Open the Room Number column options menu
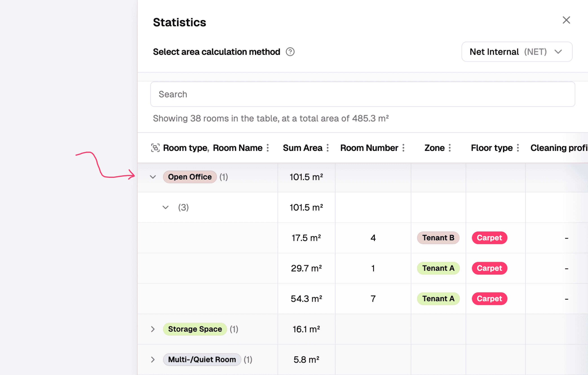588x375 pixels. tap(403, 148)
